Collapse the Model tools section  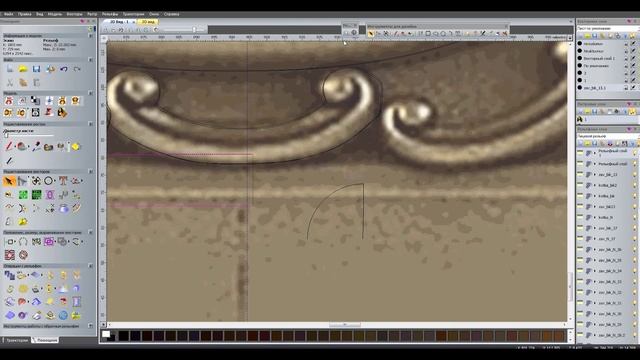91,93
